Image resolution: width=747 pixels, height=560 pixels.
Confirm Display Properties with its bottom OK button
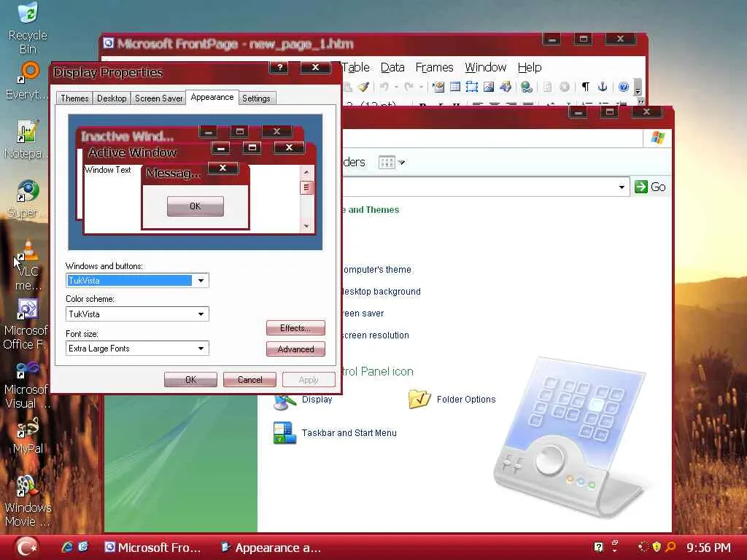(x=190, y=379)
